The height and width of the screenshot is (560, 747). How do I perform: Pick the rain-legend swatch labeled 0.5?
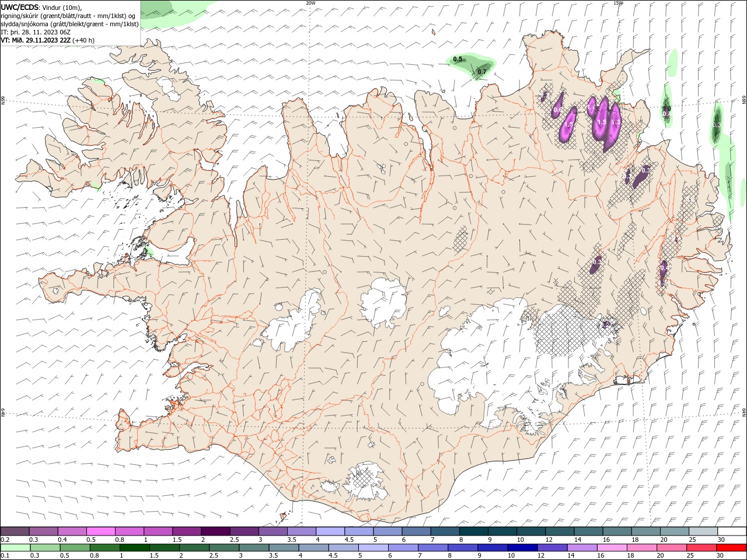[75, 548]
